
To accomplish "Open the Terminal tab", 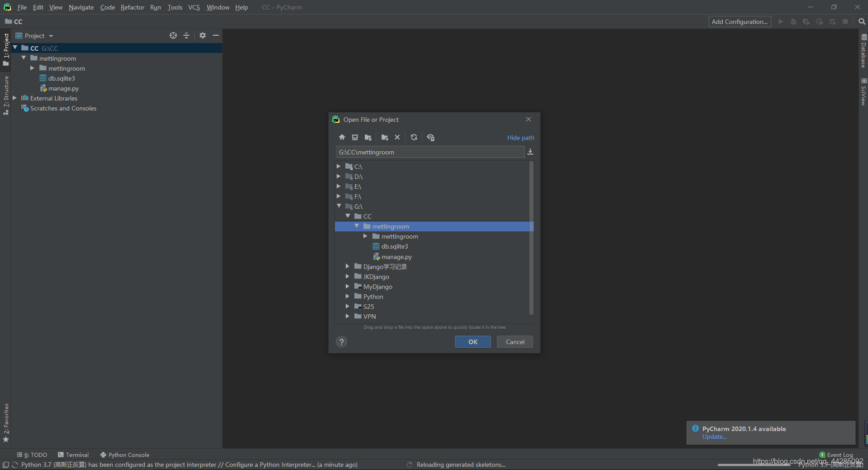I will pos(73,455).
